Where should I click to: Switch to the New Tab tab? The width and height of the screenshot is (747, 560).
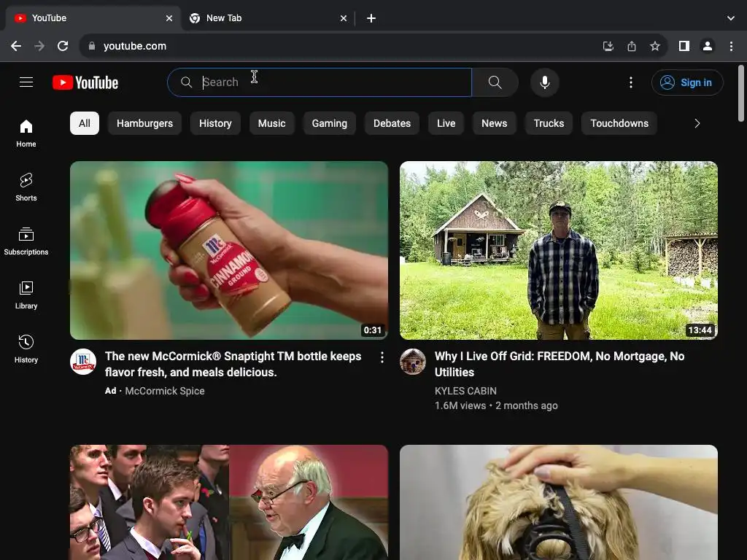(268, 18)
